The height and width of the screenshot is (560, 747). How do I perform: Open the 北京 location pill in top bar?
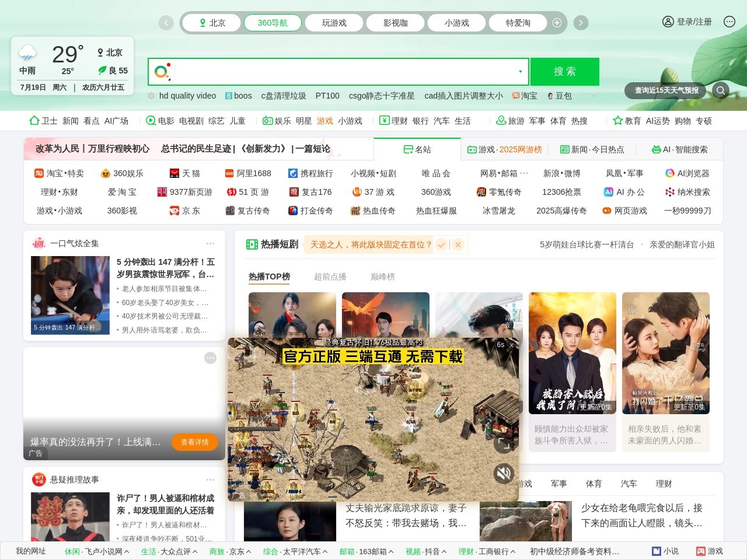211,23
